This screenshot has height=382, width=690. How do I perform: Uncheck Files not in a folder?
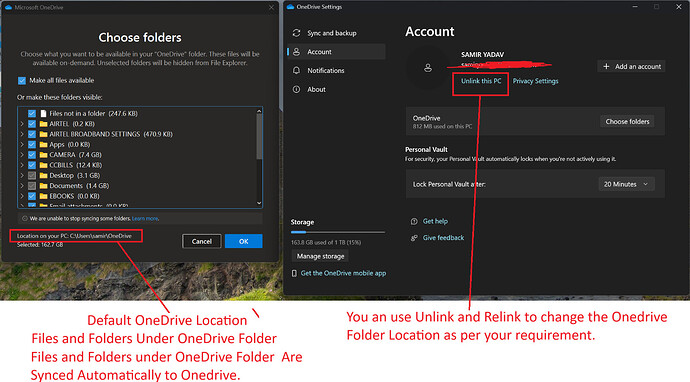pos(32,114)
